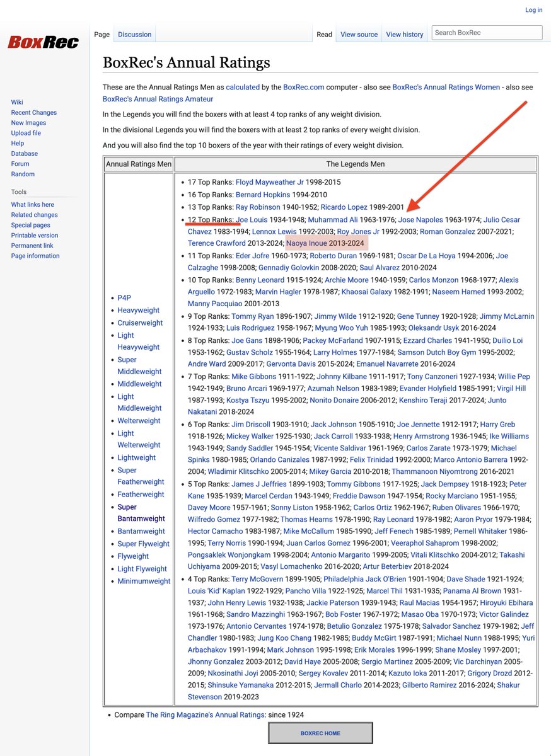The height and width of the screenshot is (756, 551).
Task: Open the BoxRec.com link
Action: tap(304, 87)
